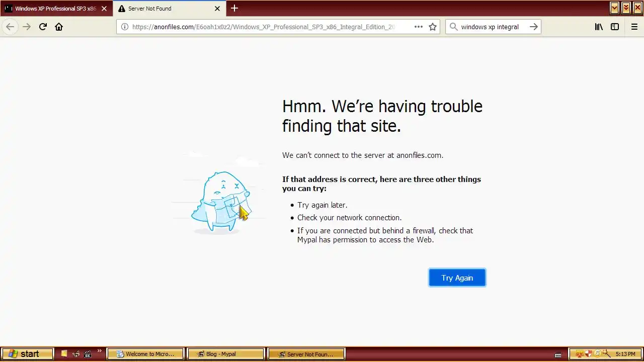This screenshot has width=644, height=362.
Task: Click the first system tray icon
Action: pyautogui.click(x=579, y=354)
